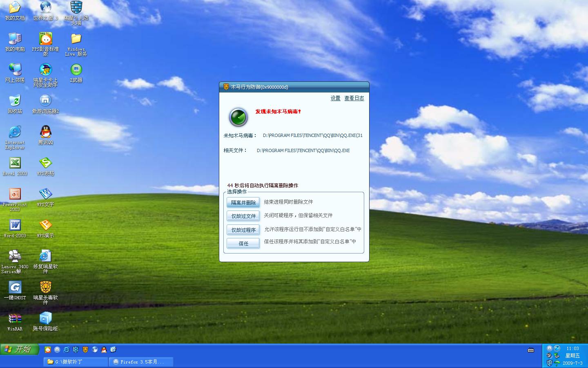Launch 傲游浏览器2 desktop icon
The width and height of the screenshot is (588, 368).
(x=45, y=104)
